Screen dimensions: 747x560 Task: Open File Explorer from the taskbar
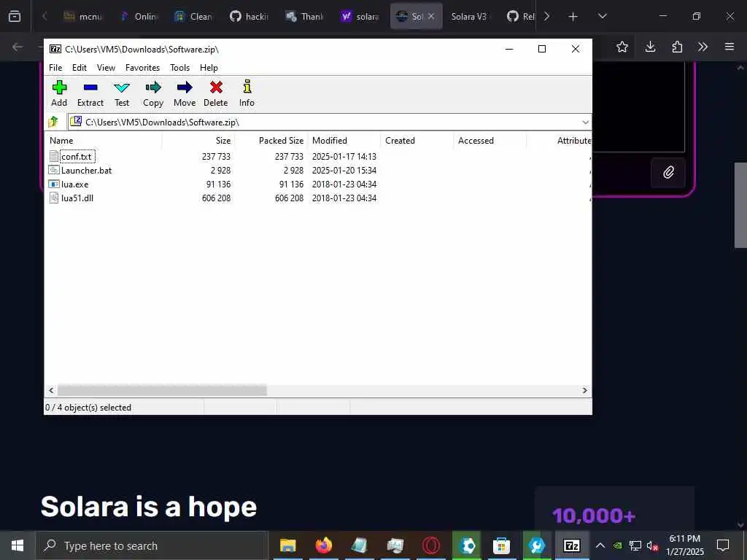click(287, 545)
